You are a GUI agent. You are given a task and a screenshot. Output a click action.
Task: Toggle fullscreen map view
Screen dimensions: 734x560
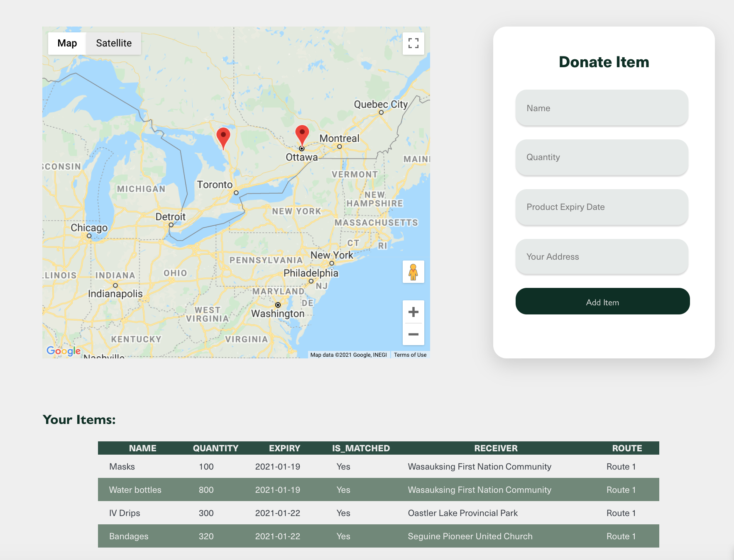click(413, 43)
